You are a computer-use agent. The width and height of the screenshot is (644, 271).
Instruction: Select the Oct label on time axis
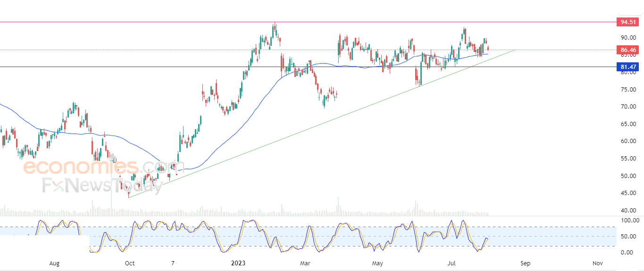[130, 263]
